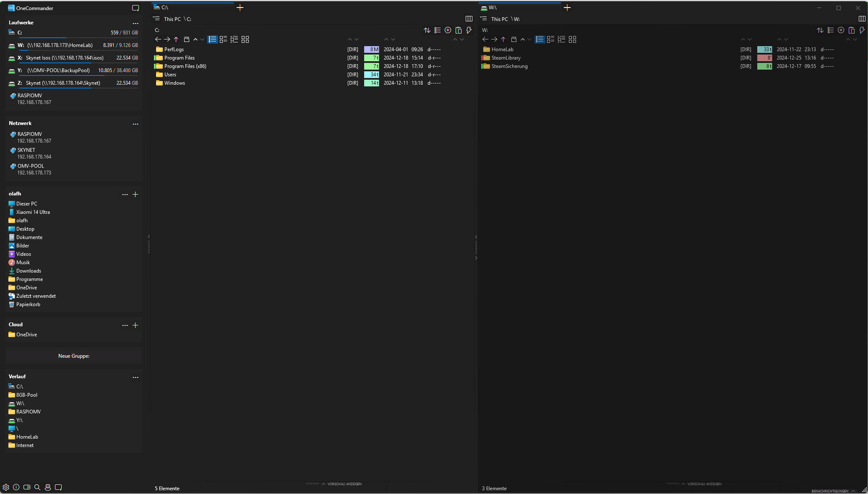Open the W: pane breadcrumb menu icon
The height and width of the screenshot is (494, 868).
(x=484, y=18)
